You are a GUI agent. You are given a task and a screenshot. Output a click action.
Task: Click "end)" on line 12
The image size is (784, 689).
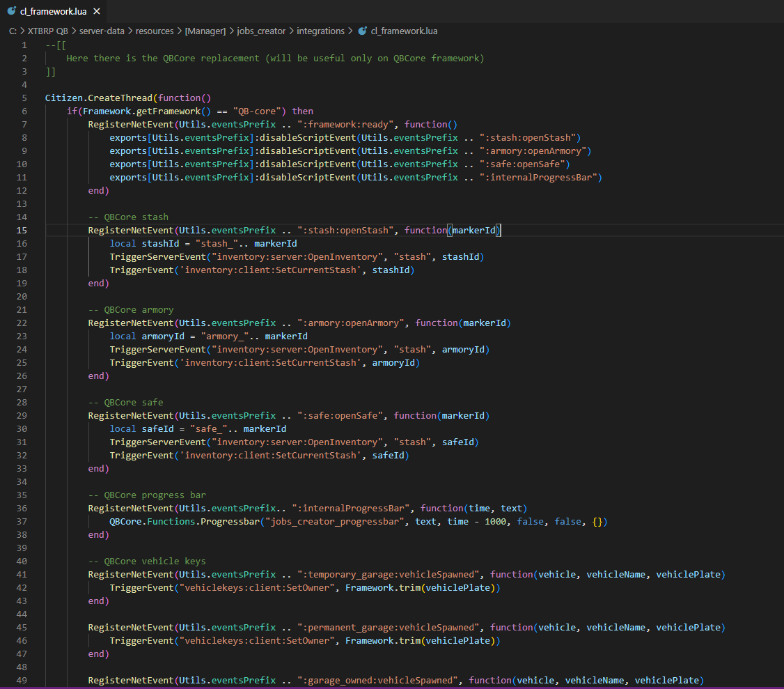98,191
